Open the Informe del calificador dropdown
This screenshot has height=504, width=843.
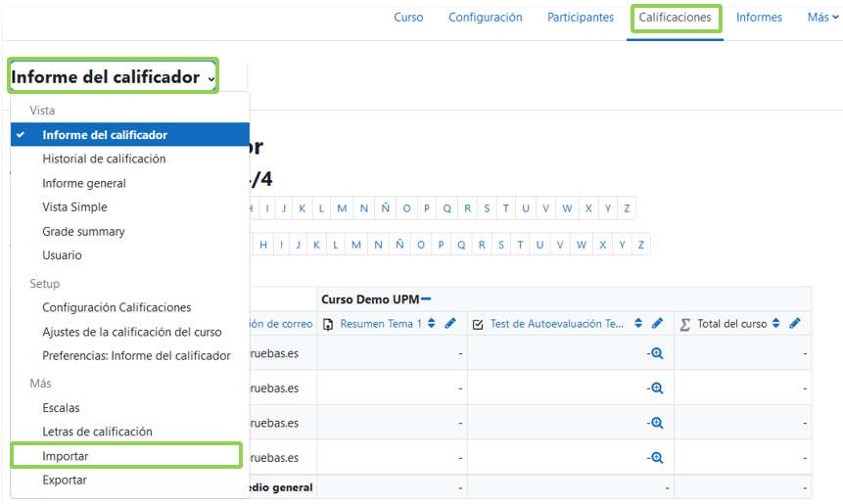(113, 76)
